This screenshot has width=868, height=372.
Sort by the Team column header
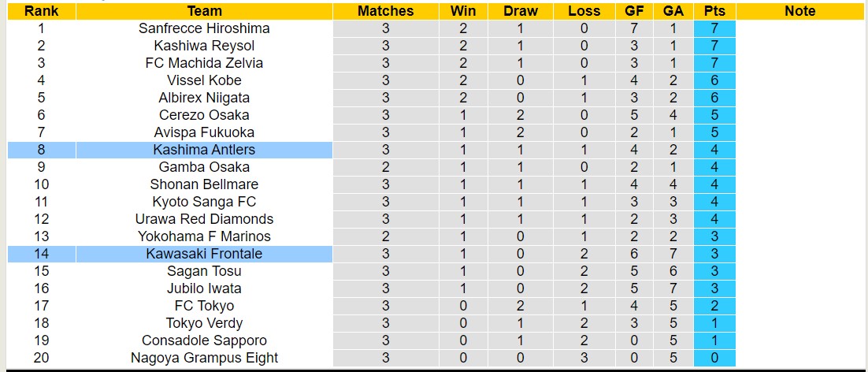(204, 11)
